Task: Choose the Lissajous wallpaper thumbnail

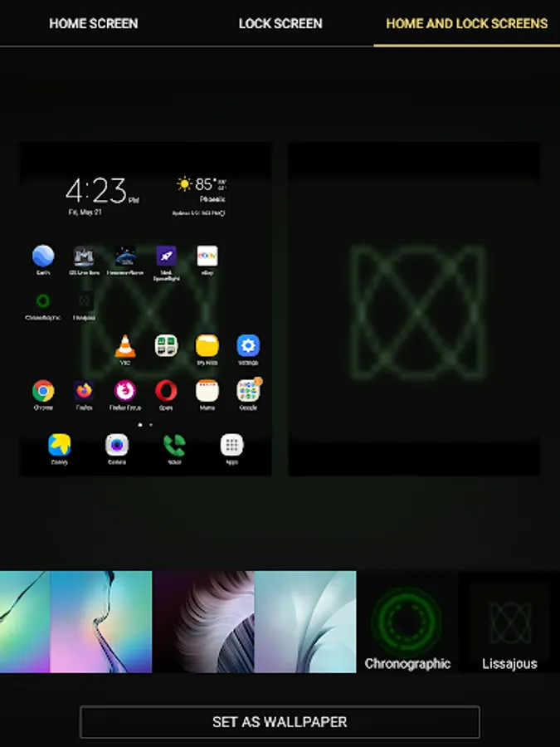Action: 509,622
